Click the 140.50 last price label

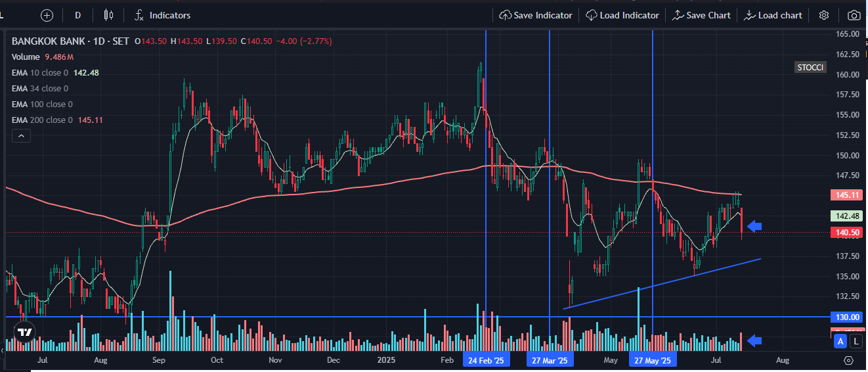848,232
